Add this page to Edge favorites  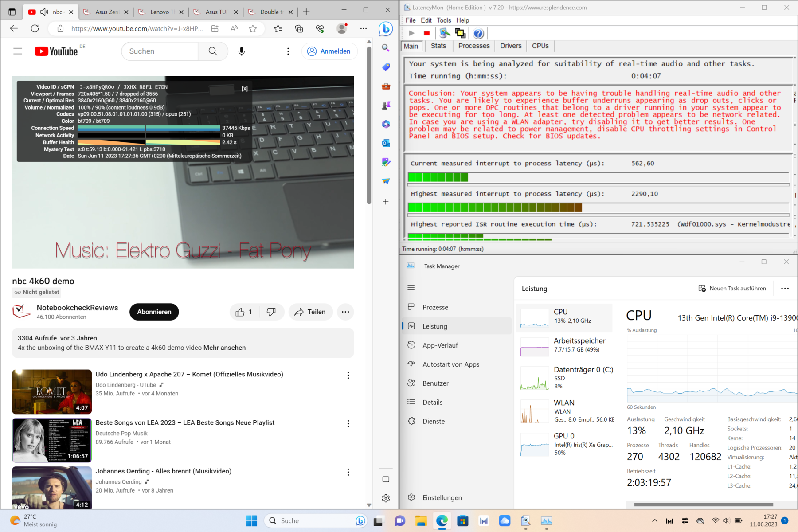tap(253, 29)
